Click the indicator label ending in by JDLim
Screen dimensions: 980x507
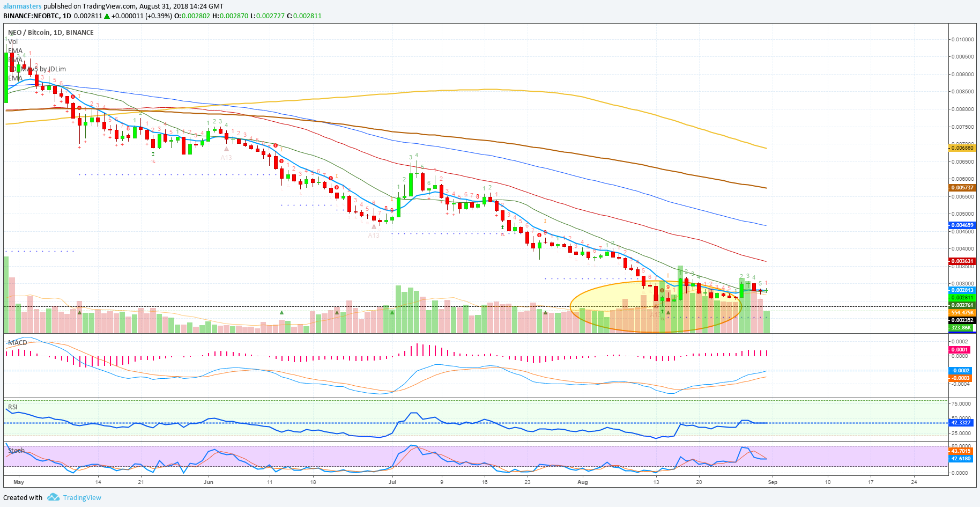37,69
